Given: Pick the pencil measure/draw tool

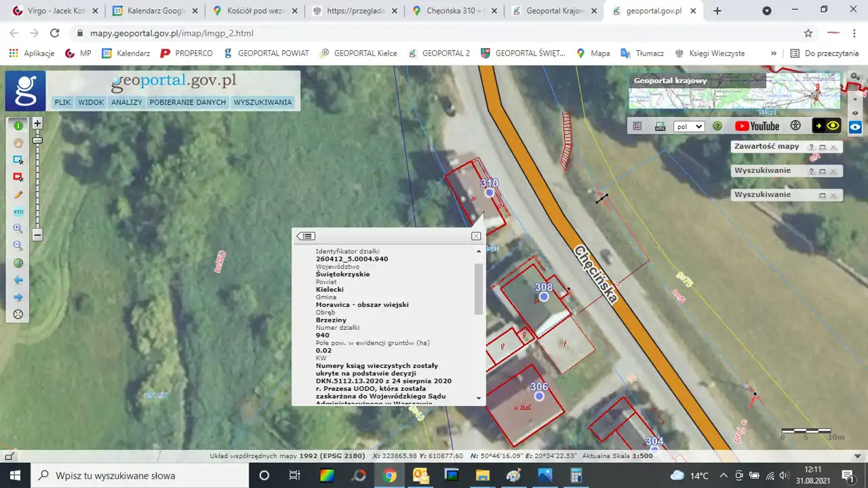Looking at the screenshot, I should [18, 194].
